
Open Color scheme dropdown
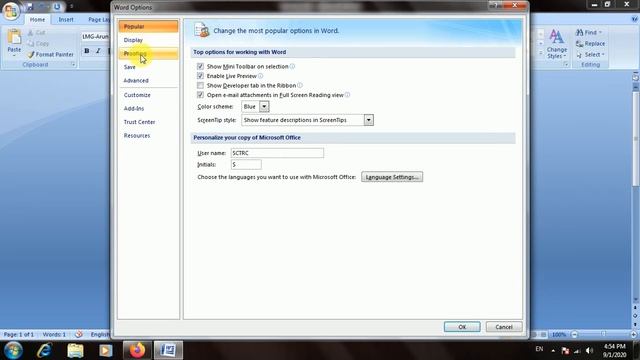[x=264, y=107]
